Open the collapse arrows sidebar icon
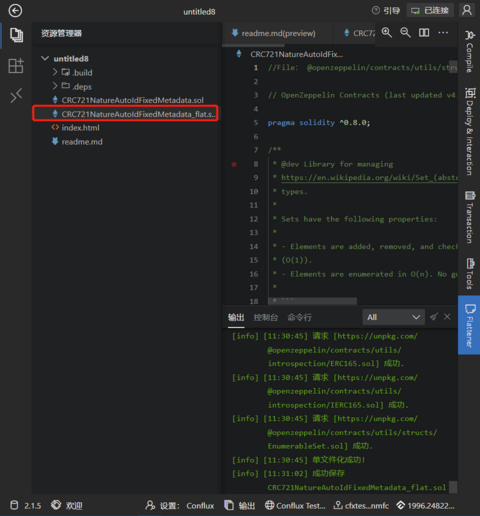 16,95
